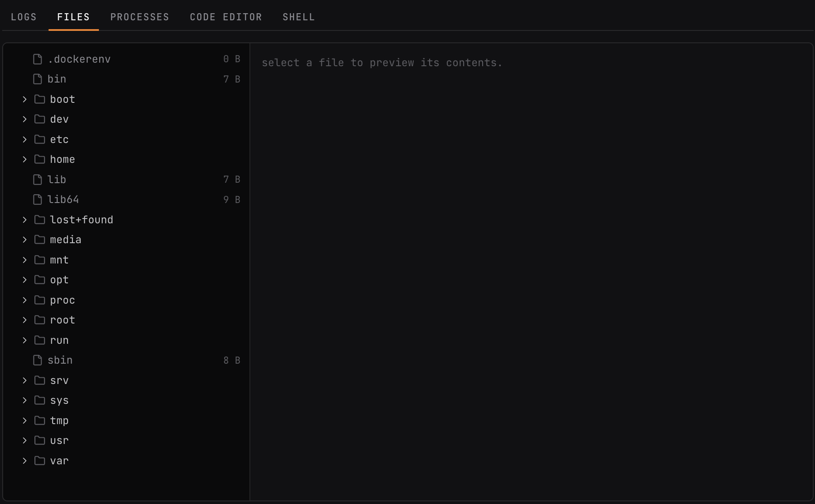
Task: Expand the dev folder chevron
Action: coord(25,119)
